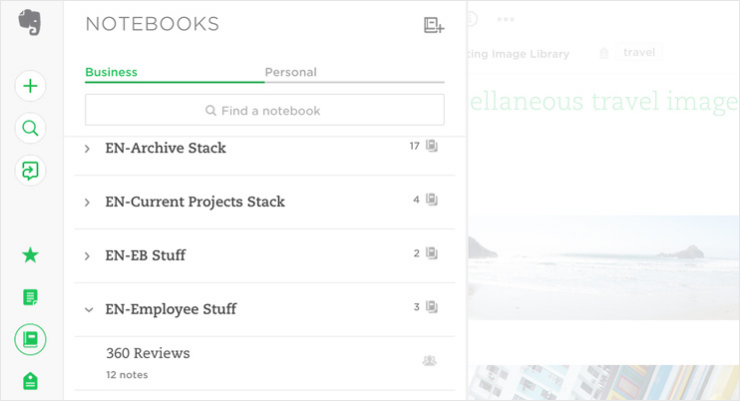Click the new notebook icon

434,26
